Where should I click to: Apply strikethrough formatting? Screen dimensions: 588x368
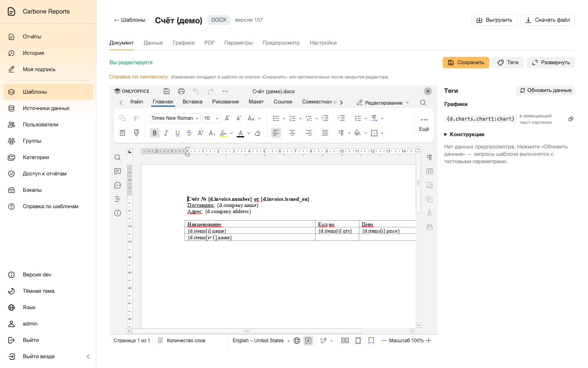point(189,133)
